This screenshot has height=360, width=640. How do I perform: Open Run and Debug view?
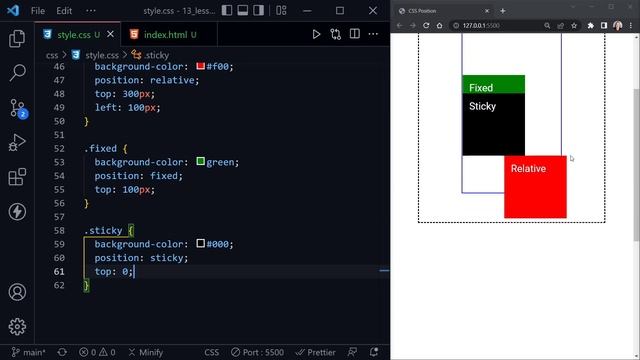(x=17, y=142)
